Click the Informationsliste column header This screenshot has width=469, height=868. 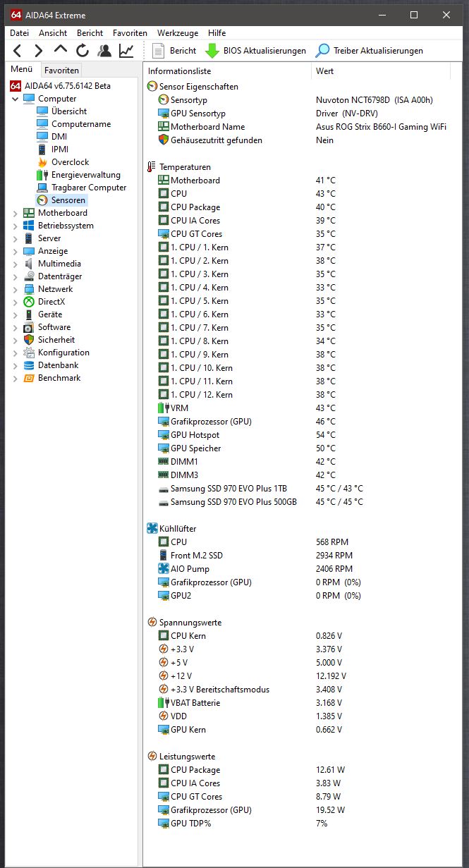tap(227, 71)
